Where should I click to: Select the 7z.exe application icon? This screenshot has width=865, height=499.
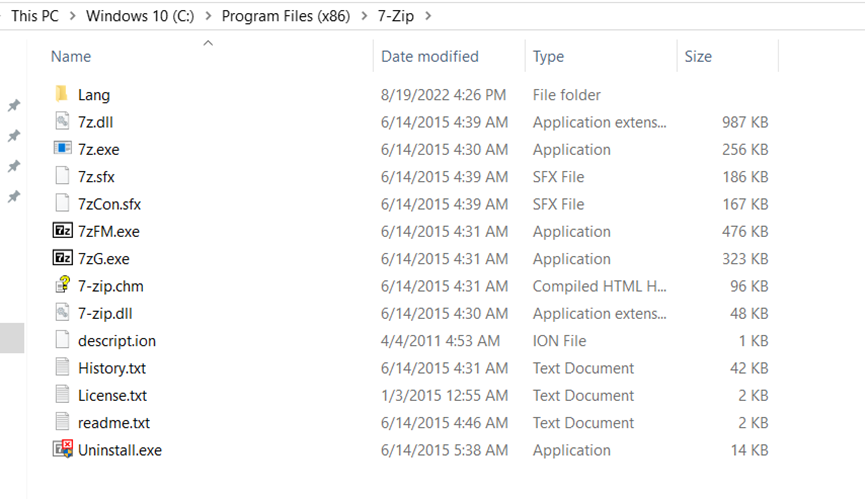[62, 149]
